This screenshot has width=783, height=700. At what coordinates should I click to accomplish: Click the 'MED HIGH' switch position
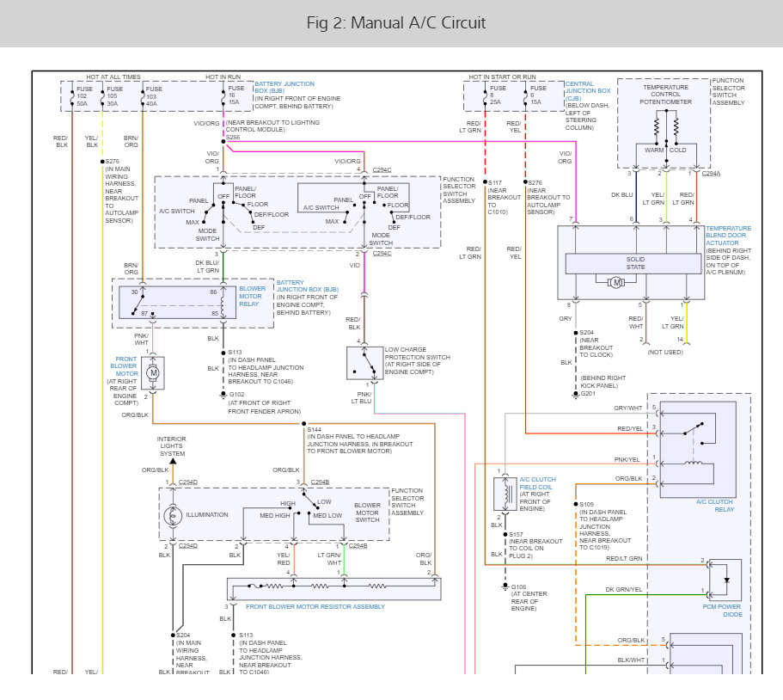click(275, 515)
